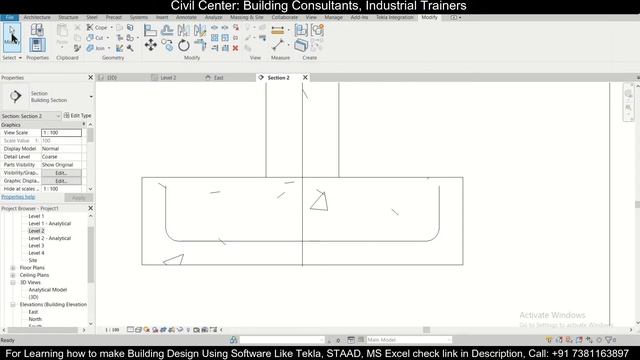The height and width of the screenshot is (360, 640).
Task: Select the Offset tool
Action: pyautogui.click(x=167, y=30)
